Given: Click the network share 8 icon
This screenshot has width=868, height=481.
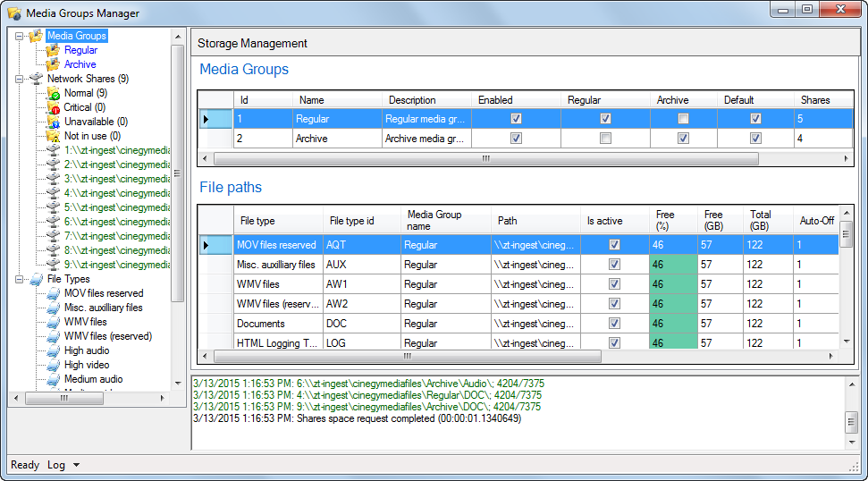Looking at the screenshot, I should point(53,250).
